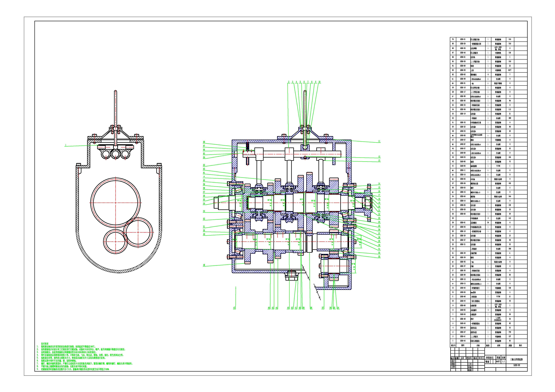Select the large circle in the left view

(116, 203)
